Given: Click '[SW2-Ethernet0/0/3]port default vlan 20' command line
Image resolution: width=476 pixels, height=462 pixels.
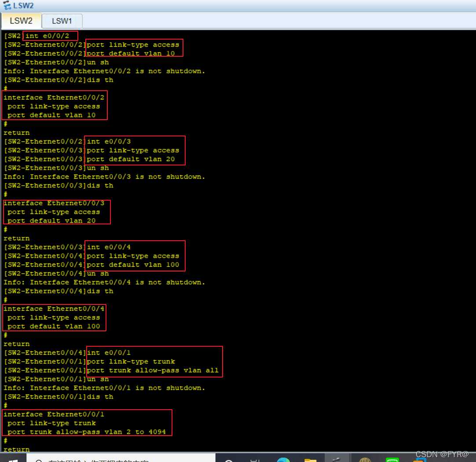Looking at the screenshot, I should (x=89, y=159).
